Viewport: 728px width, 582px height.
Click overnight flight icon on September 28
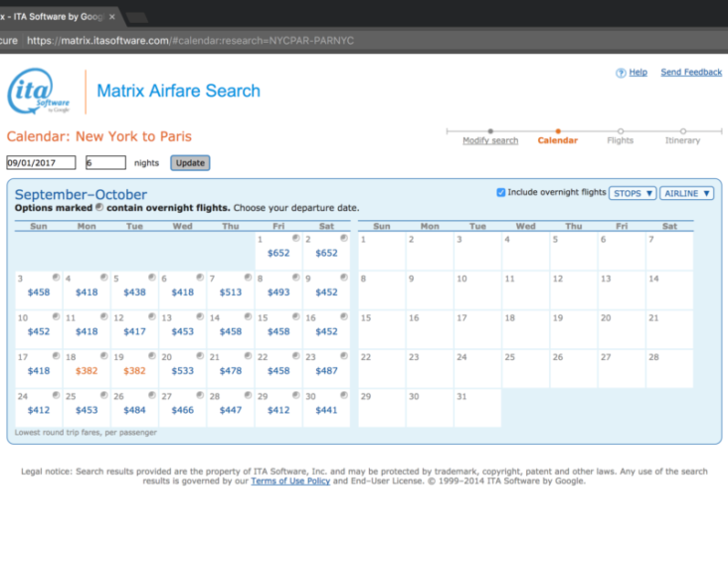(x=248, y=395)
